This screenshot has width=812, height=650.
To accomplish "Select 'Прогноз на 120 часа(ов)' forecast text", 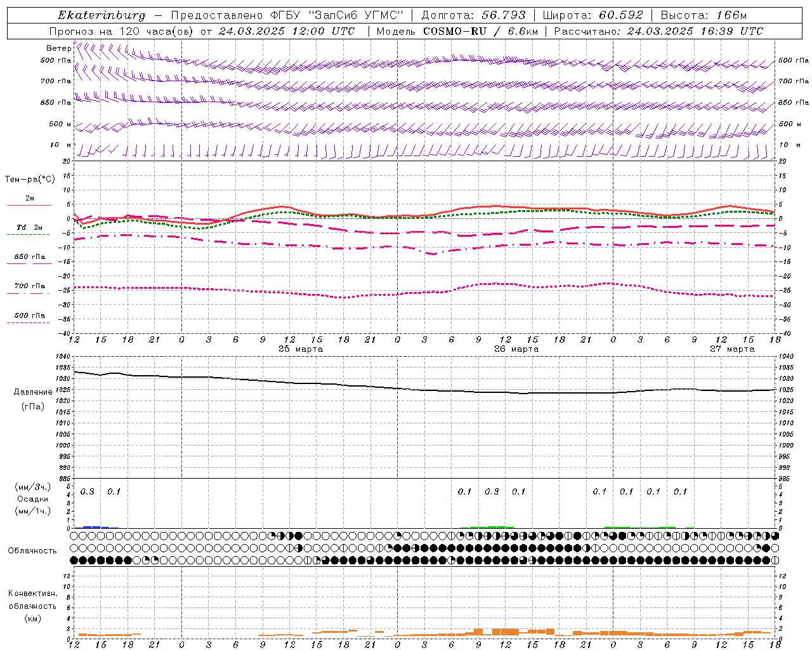I will pyautogui.click(x=122, y=31).
